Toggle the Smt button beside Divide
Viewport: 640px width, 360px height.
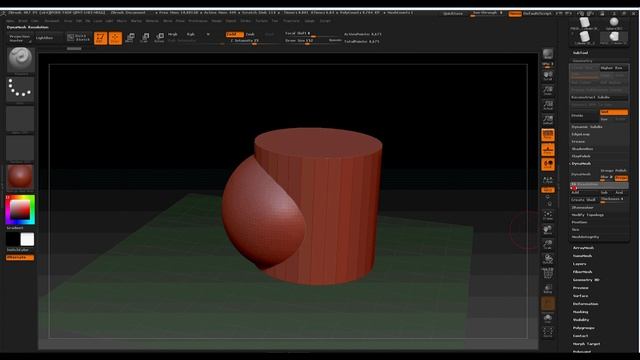[614, 112]
